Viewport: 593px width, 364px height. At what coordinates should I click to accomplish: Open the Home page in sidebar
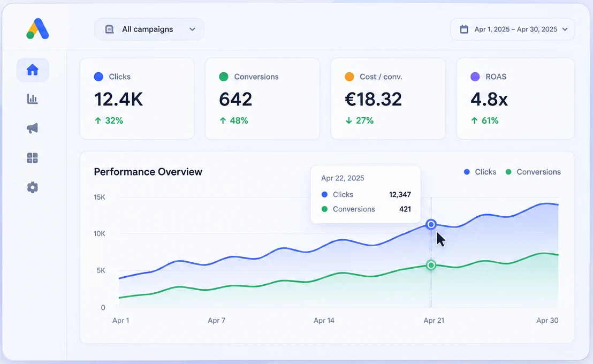click(x=33, y=70)
